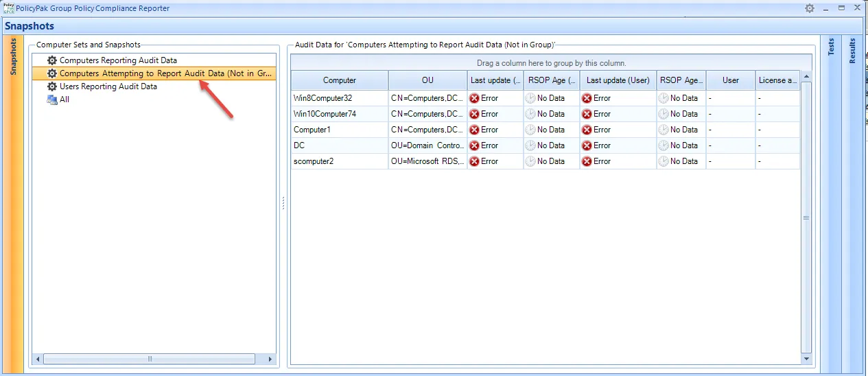Open the Snapshots side tab
The width and height of the screenshot is (868, 376).
pos(13,203)
